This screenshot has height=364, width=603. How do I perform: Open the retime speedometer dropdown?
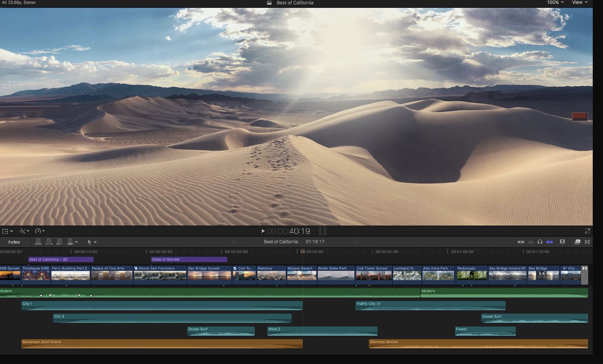(40, 231)
